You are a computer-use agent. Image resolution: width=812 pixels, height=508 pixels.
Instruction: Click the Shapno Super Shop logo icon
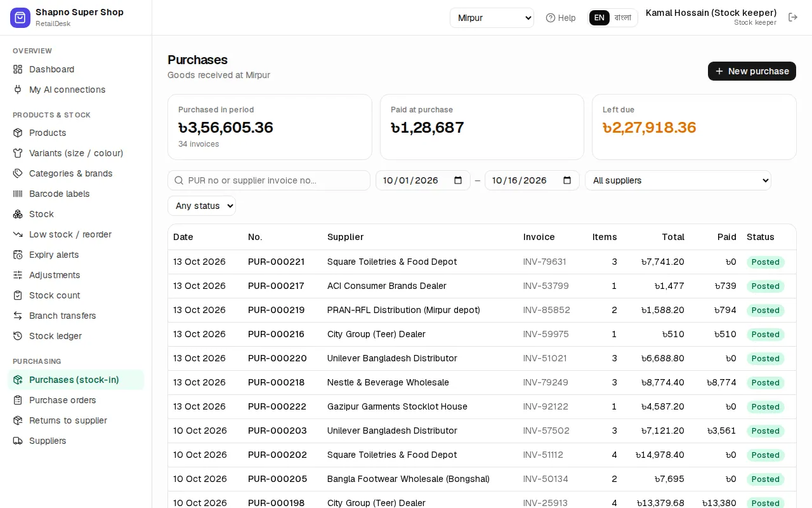coord(20,18)
